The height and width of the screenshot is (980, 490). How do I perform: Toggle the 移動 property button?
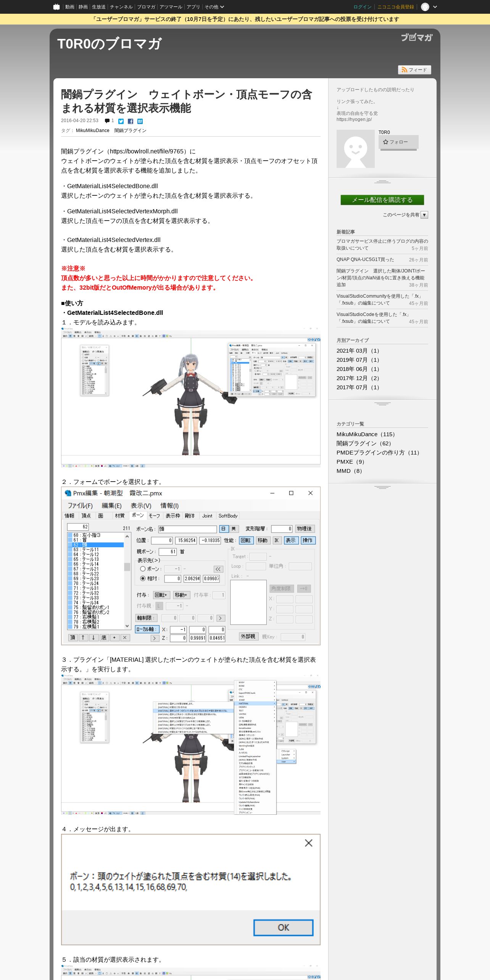(x=263, y=540)
